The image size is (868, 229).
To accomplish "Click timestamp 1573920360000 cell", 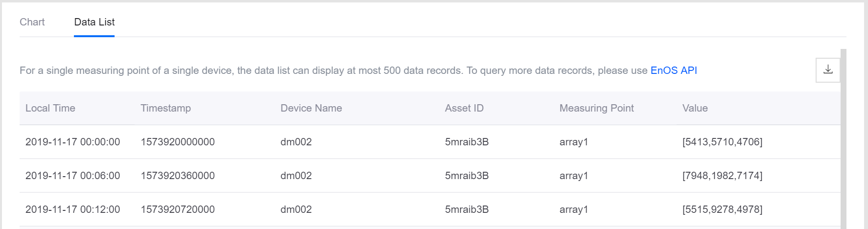I will coord(178,176).
